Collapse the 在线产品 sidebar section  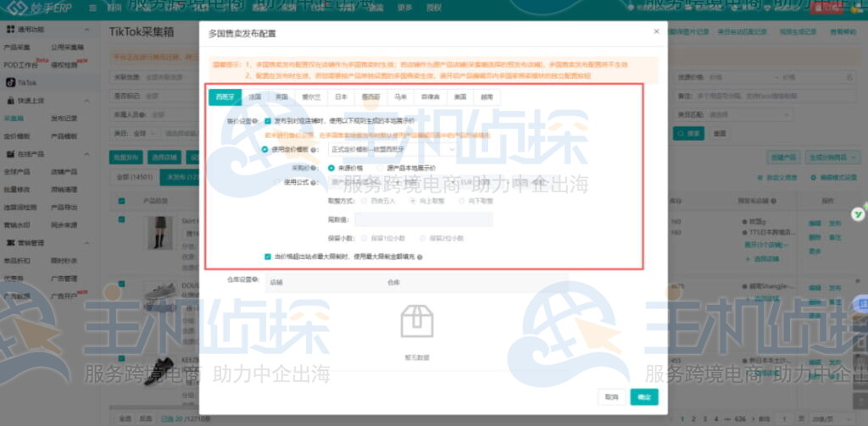point(87,154)
